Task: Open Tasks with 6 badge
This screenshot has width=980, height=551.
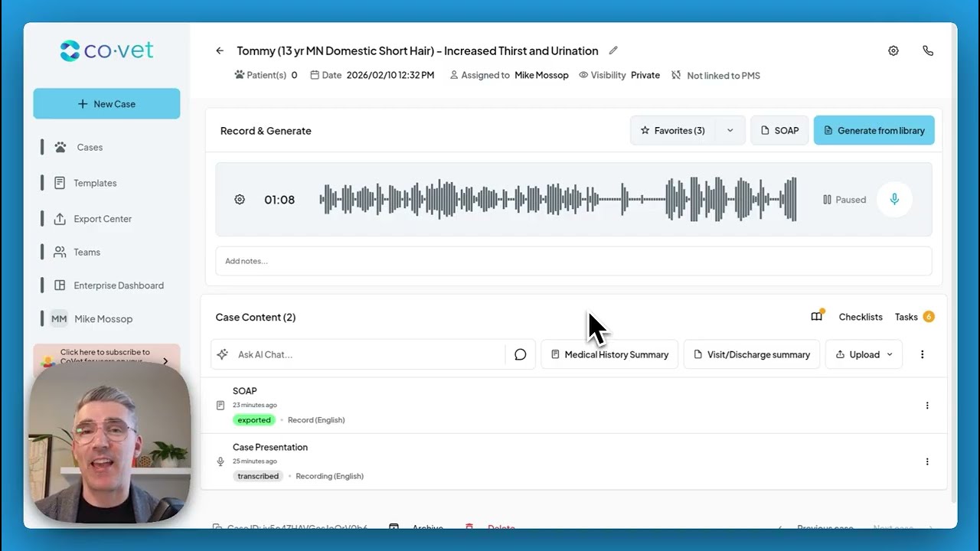Action: point(914,317)
